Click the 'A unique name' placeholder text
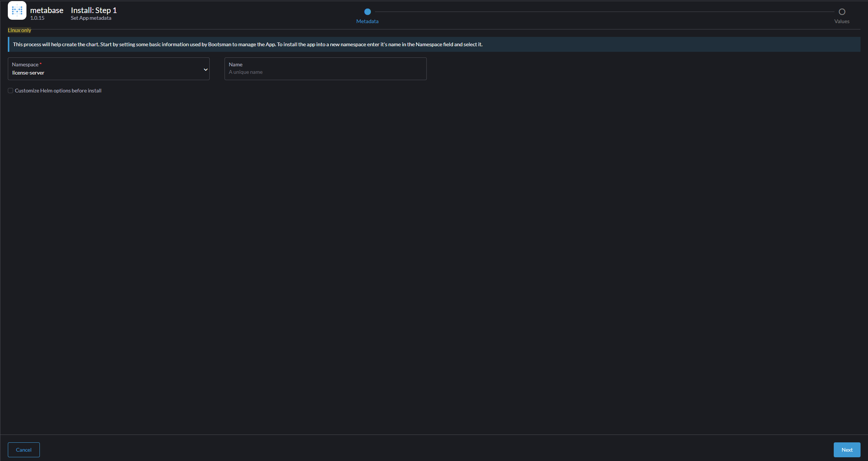This screenshot has height=461, width=868. pos(246,72)
